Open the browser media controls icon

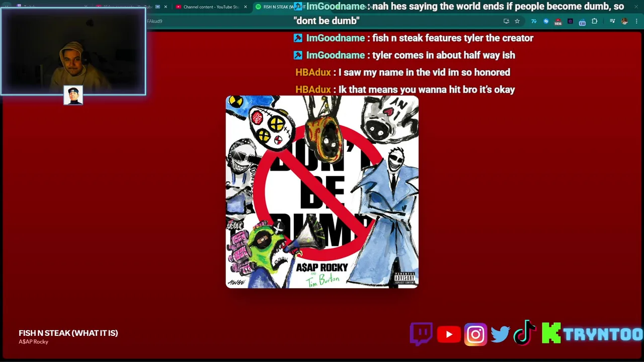click(x=612, y=21)
